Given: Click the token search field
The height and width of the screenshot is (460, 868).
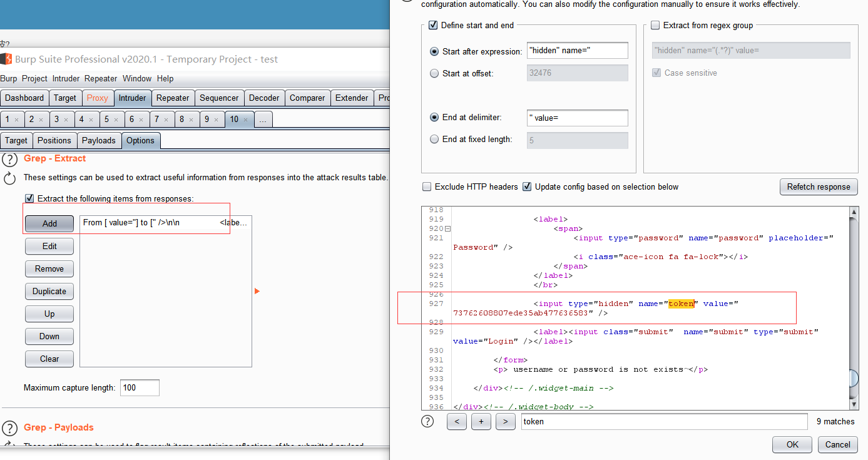Looking at the screenshot, I should click(x=664, y=422).
